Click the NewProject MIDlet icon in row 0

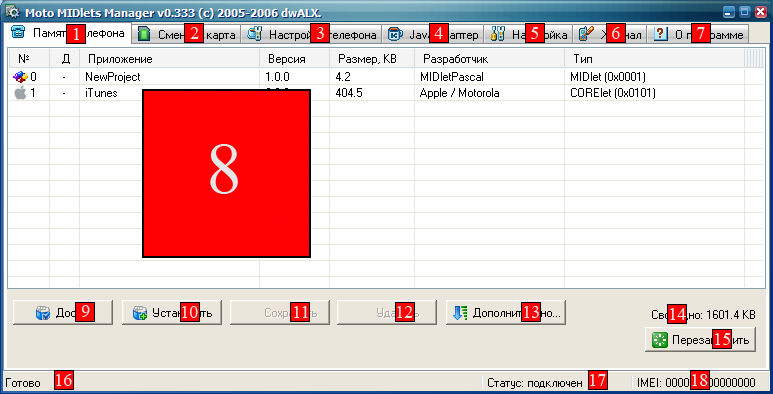tap(20, 77)
